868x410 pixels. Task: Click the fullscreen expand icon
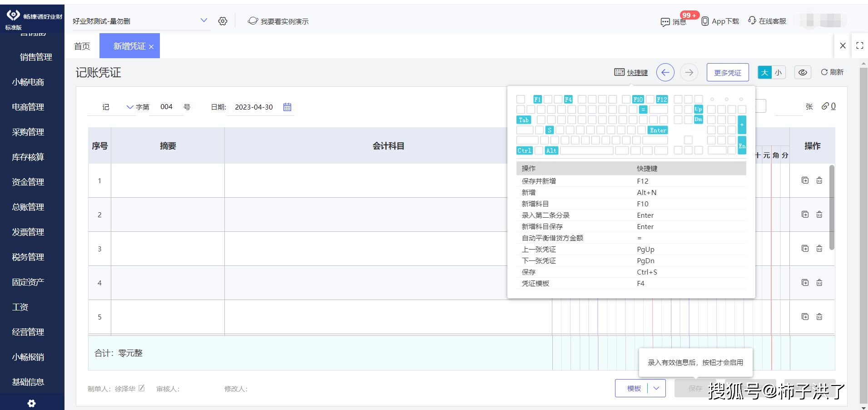(859, 45)
